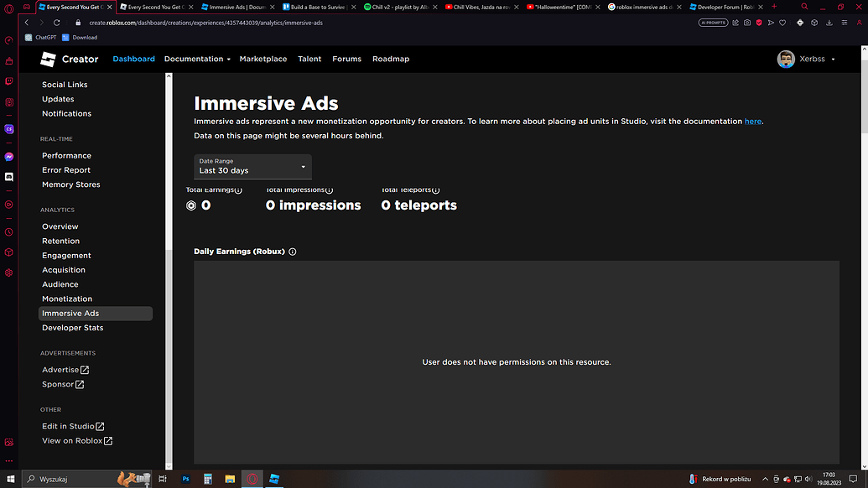Switch to Build a Base to Survive tab

click(319, 8)
